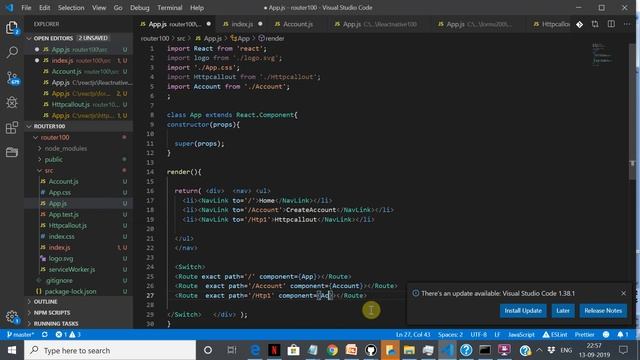Click the Windows Start button
Viewport: 640px width, 360px height.
[12, 350]
